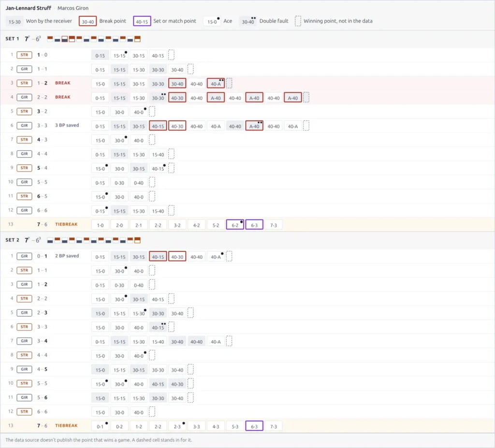Viewport: 495px width, 448px height.
Task: Click the 40-15 ace cell in Set 1 game 9
Action: (158, 169)
